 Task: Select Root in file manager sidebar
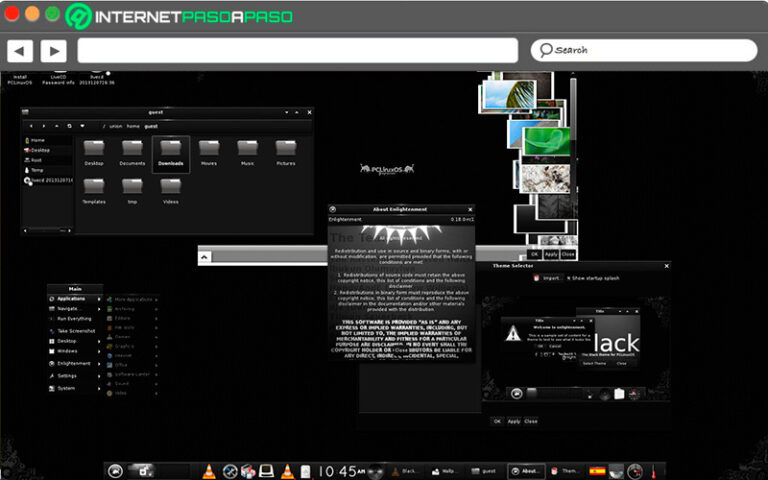[38, 160]
